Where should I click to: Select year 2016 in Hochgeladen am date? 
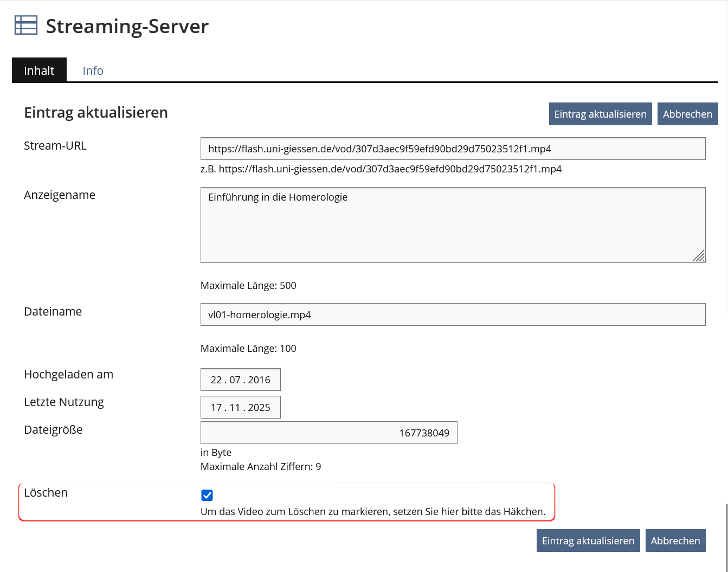(259, 380)
